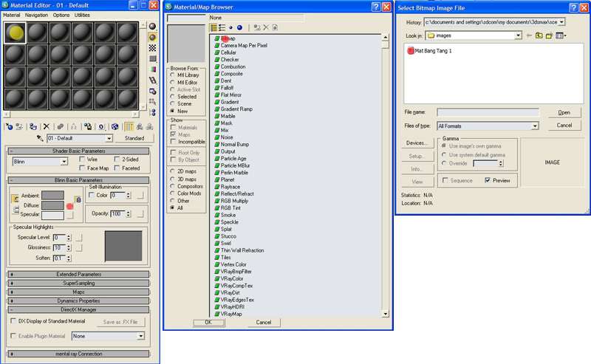The width and height of the screenshot is (591, 364).
Task: Click Cancel in Material/Map Browser
Action: tap(264, 323)
